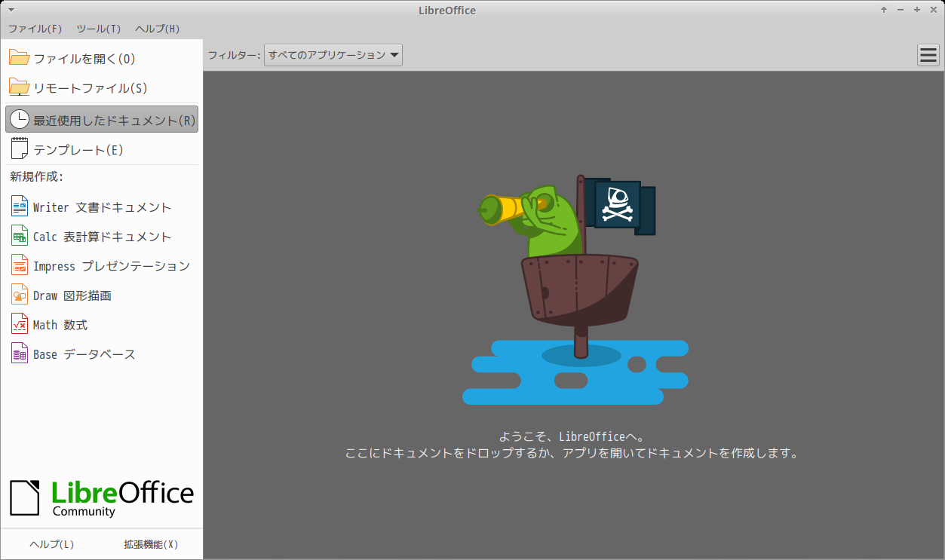Click the Writer document icon
Image resolution: width=945 pixels, height=560 pixels.
click(19, 207)
